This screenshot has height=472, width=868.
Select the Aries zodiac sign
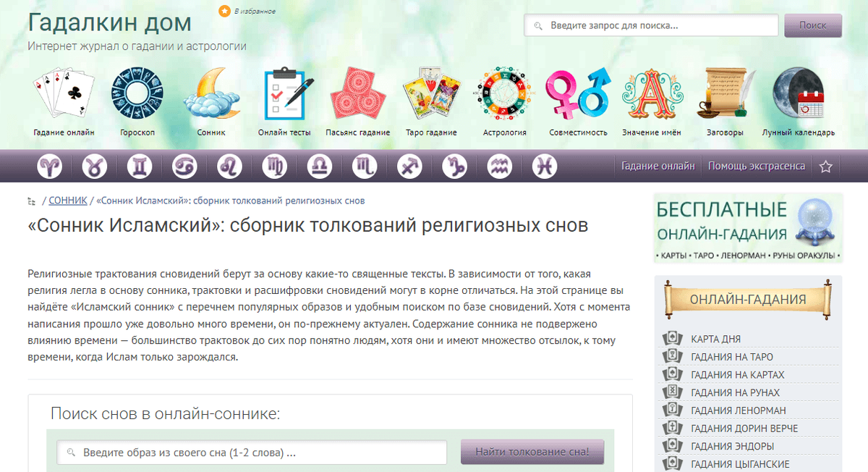click(50, 167)
